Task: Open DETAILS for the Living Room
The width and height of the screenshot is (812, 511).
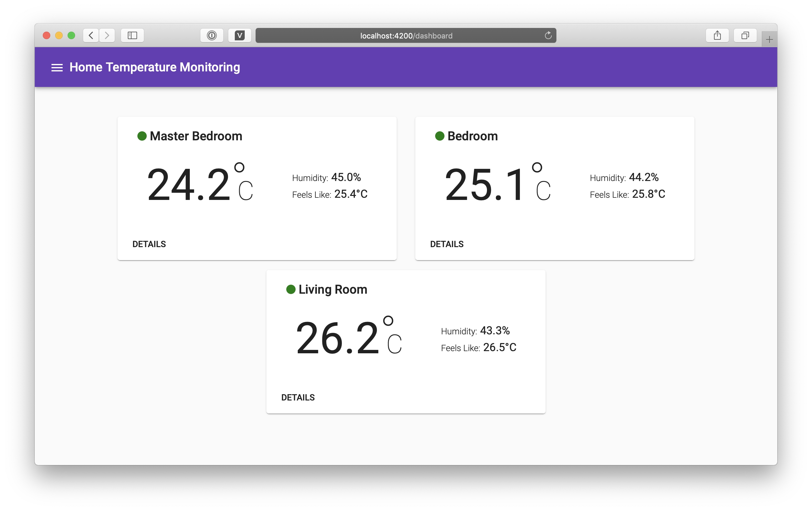Action: point(298,397)
